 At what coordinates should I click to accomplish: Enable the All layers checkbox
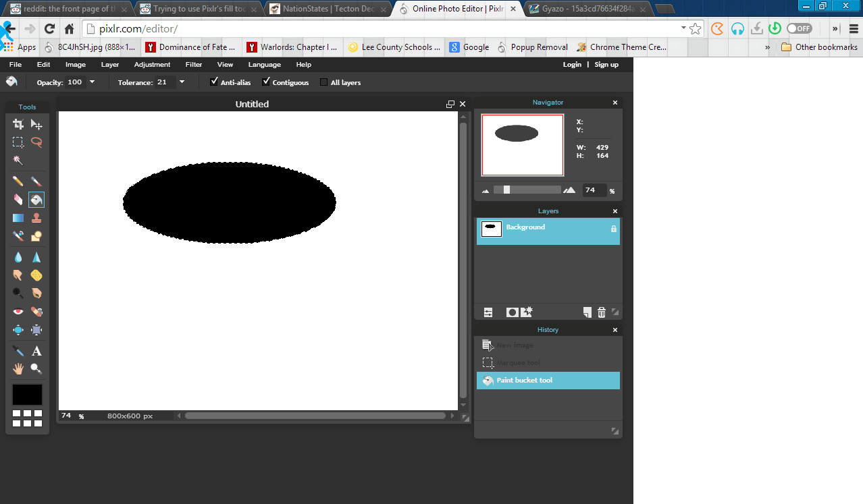pyautogui.click(x=323, y=82)
